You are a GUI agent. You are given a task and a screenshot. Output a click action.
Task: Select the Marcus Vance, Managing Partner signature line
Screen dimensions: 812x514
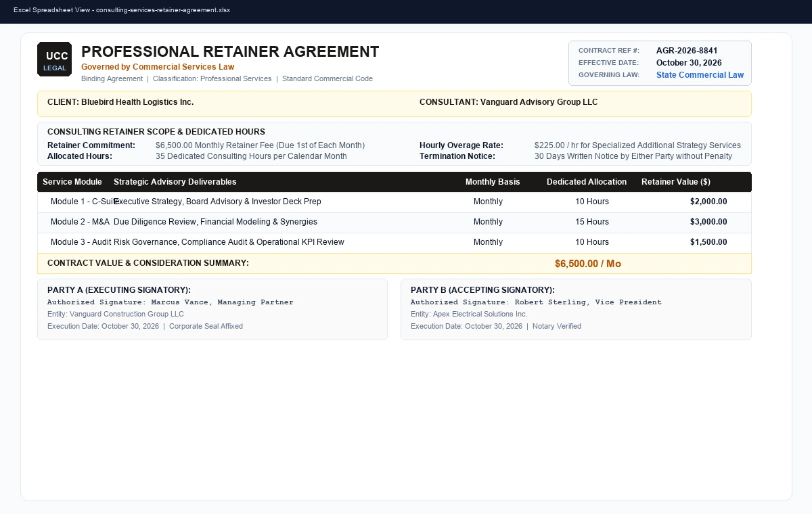171,302
